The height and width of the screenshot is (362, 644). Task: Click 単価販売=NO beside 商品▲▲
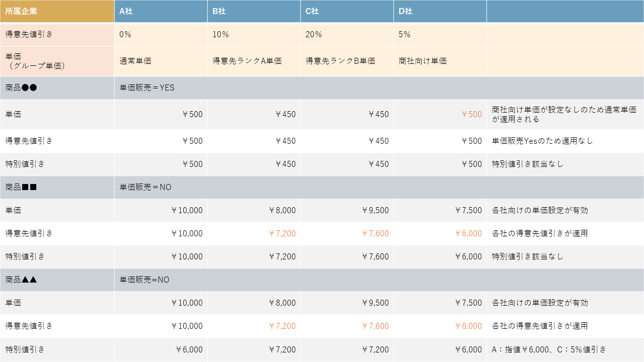tap(144, 280)
